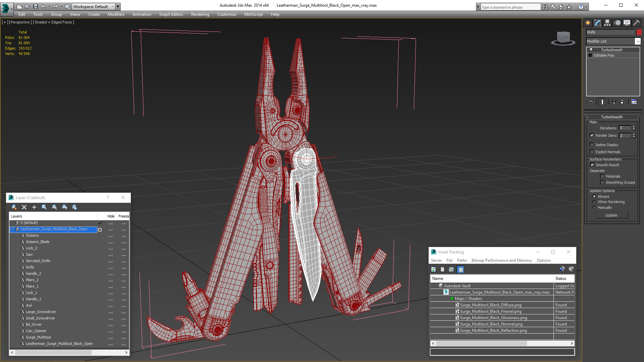Viewport: 644px width, 362px height.
Task: Click Tree View icon in Asset Tracking
Action: (x=451, y=269)
